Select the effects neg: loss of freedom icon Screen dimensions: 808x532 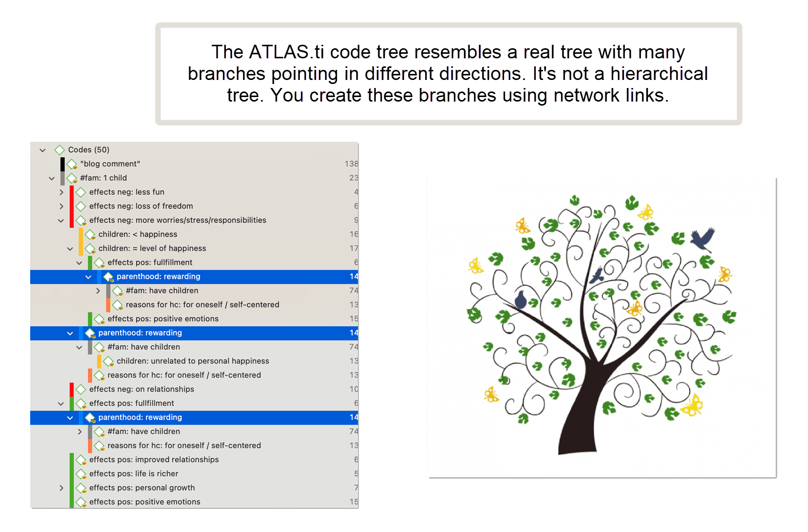(81, 206)
